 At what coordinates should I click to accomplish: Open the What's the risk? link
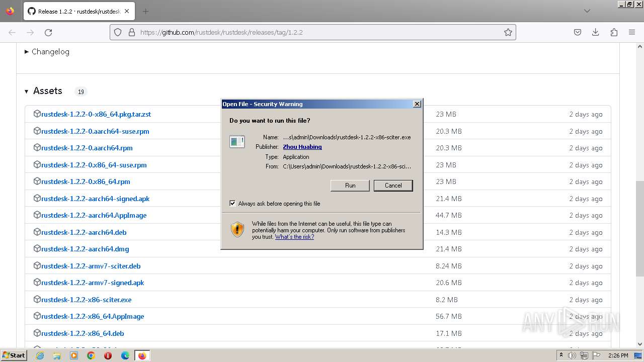tap(294, 237)
